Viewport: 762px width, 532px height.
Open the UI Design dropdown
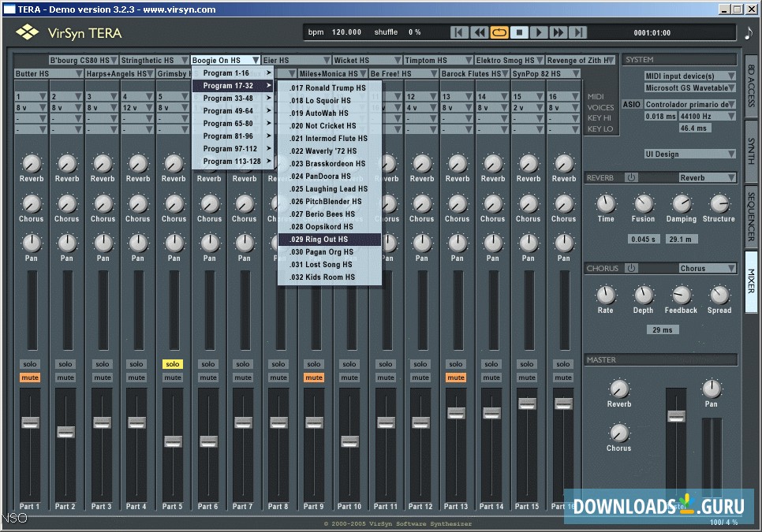tap(690, 154)
